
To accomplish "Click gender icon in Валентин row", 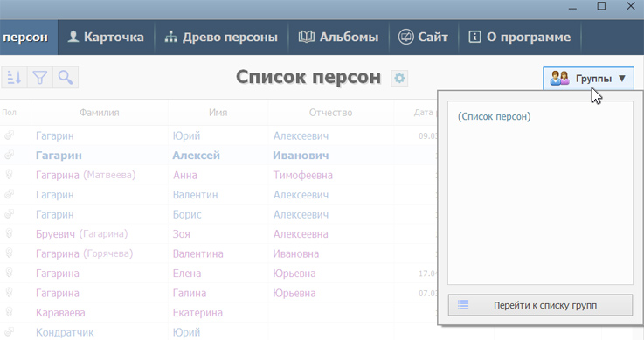I will point(9,194).
